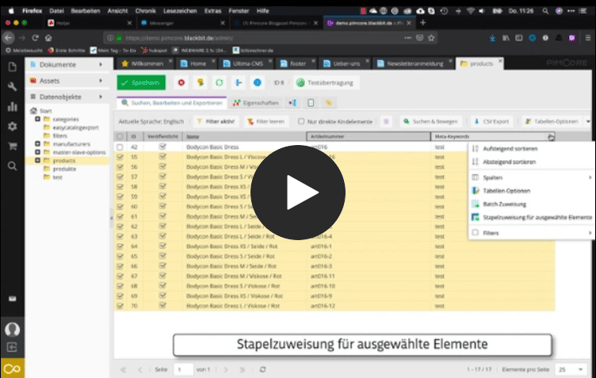Toggle the select-all header checkbox
The height and width of the screenshot is (378, 596).
pos(120,136)
